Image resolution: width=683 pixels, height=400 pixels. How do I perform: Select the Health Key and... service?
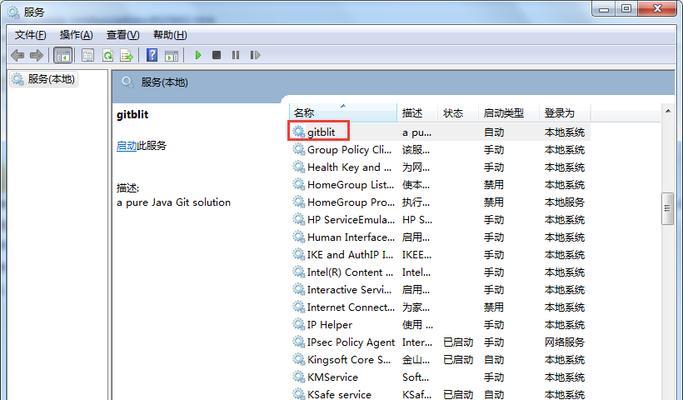[x=440, y=167]
